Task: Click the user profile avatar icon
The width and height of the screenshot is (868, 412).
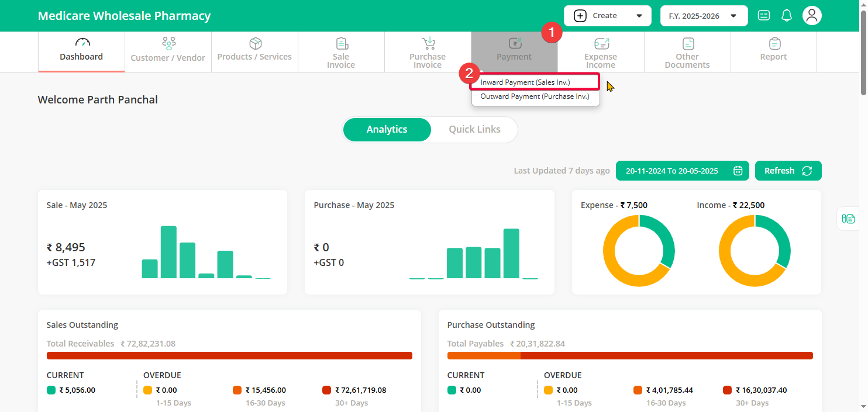Action: [x=812, y=16]
